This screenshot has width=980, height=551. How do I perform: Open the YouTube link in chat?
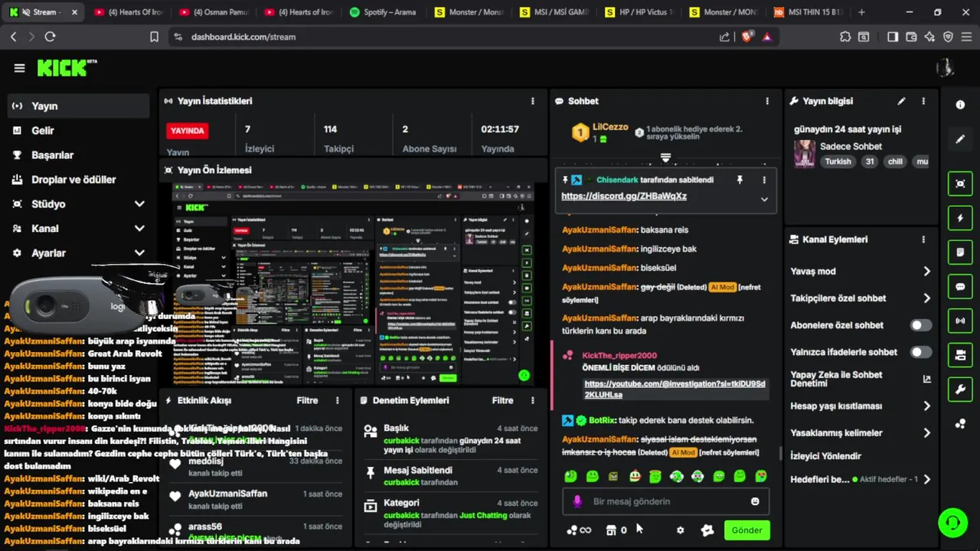[x=675, y=390]
